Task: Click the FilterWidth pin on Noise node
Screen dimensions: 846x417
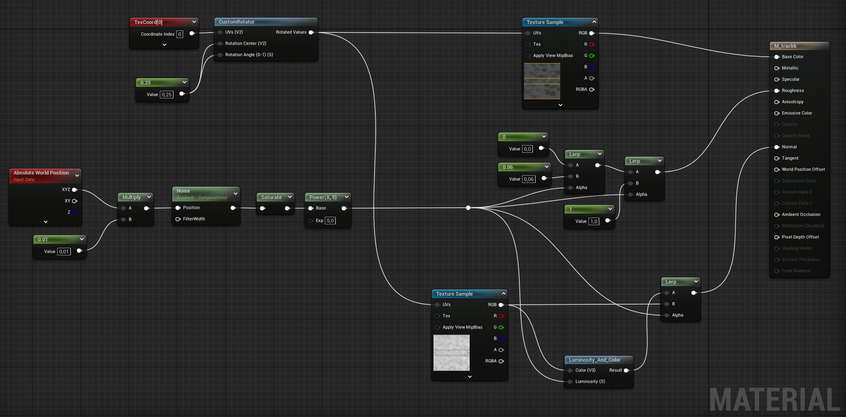Action: (177, 219)
